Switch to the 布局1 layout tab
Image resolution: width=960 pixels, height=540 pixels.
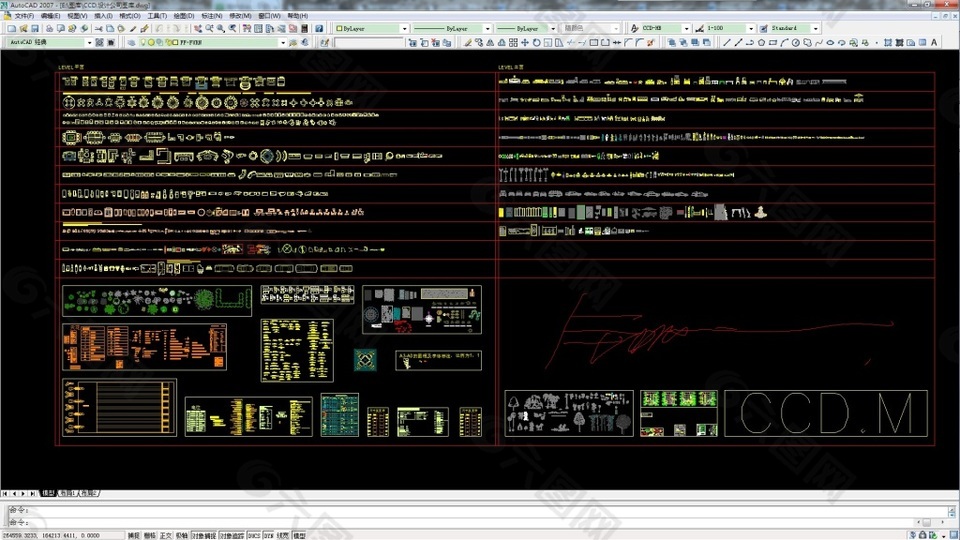point(66,493)
